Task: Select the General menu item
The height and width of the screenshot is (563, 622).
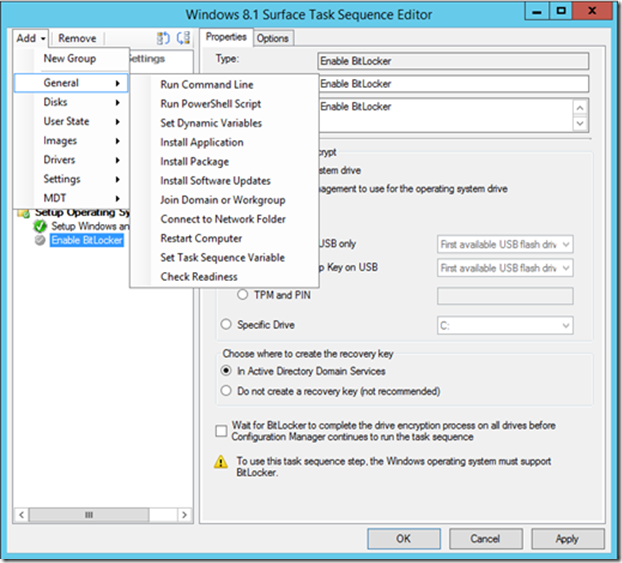Action: point(71,83)
